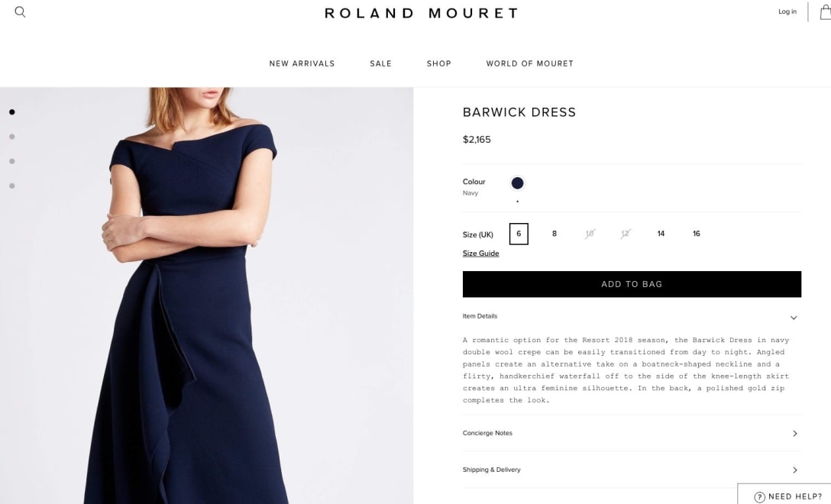831x504 pixels.
Task: Expand Shipping & Delivery section
Action: [632, 470]
